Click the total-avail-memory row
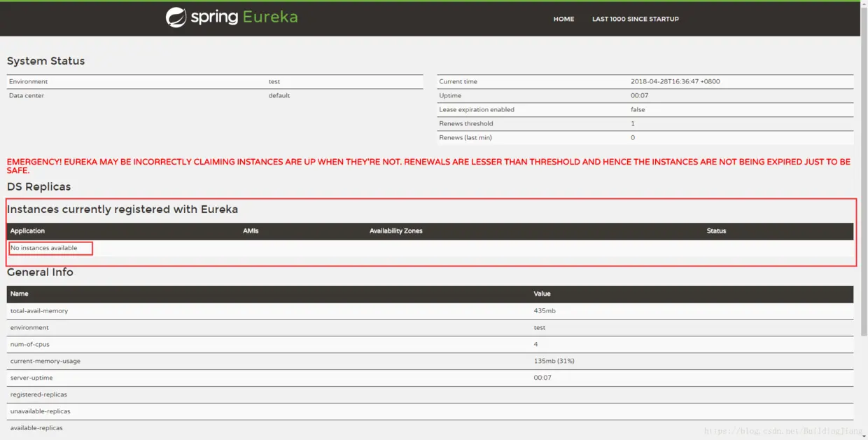The width and height of the screenshot is (868, 440). click(x=430, y=310)
